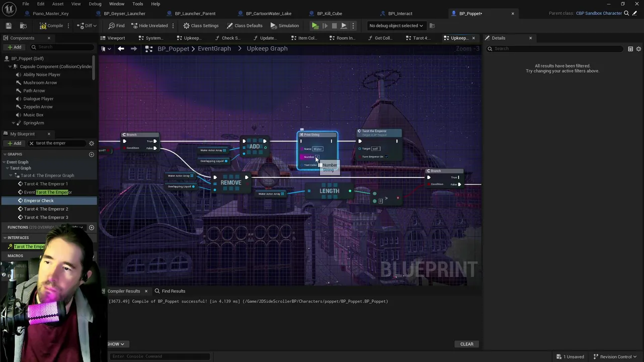Switch to the BP_Geyser_Launcher tab
Viewport: 644px width, 362px height.
pyautogui.click(x=124, y=14)
